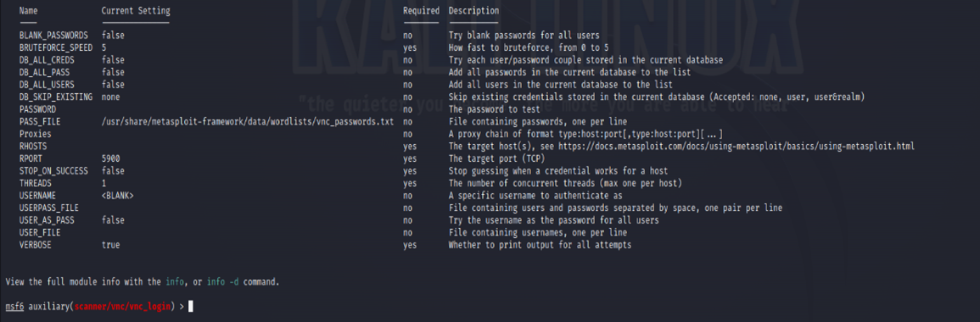Click the BLANK_PASSWORDS option name
Image resolution: width=980 pixels, height=322 pixels.
[53, 36]
